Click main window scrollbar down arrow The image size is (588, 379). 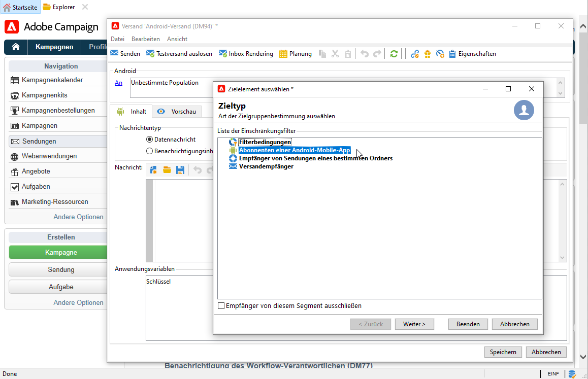click(583, 357)
